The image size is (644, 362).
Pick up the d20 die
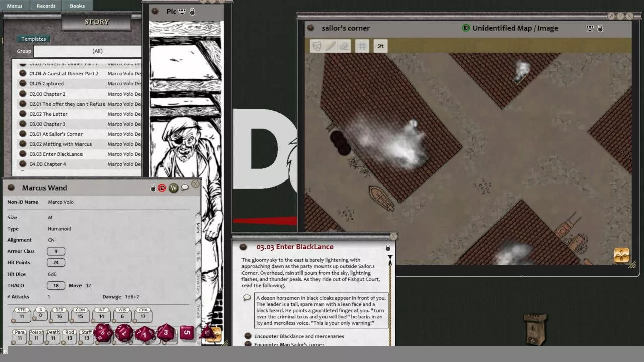point(103,332)
